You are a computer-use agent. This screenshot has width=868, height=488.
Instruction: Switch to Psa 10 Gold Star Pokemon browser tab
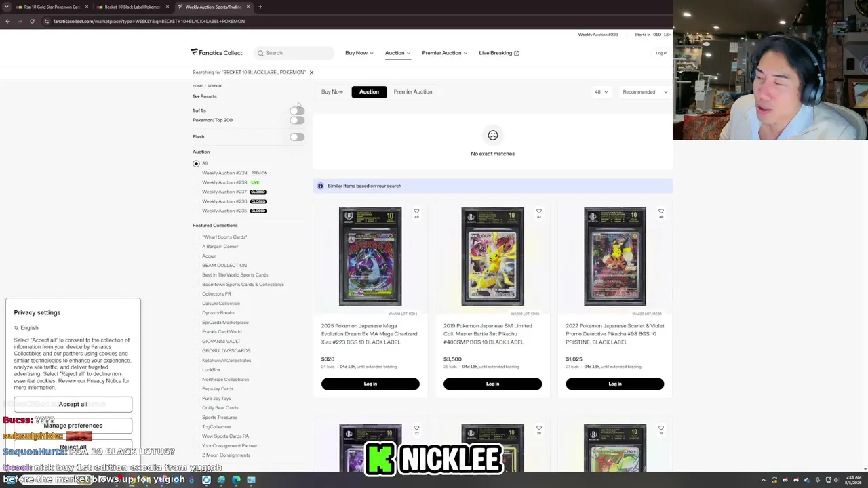pyautogui.click(x=50, y=7)
